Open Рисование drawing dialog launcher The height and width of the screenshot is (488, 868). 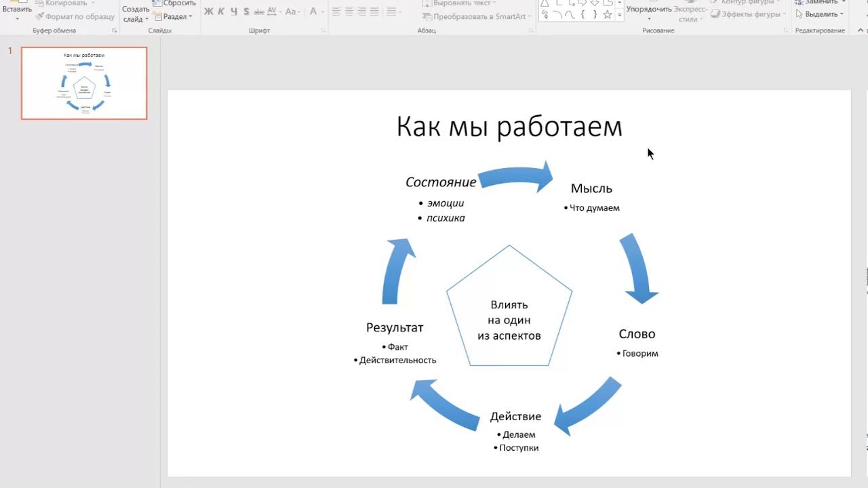click(x=786, y=30)
